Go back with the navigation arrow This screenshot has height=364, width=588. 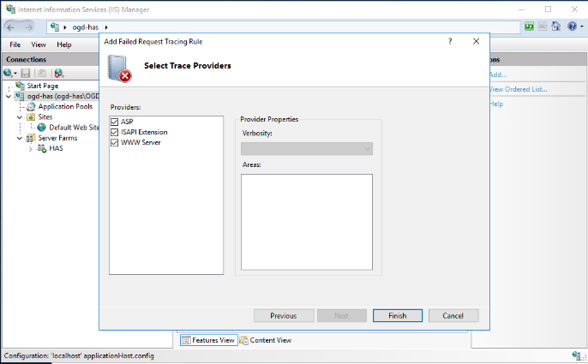(11, 27)
